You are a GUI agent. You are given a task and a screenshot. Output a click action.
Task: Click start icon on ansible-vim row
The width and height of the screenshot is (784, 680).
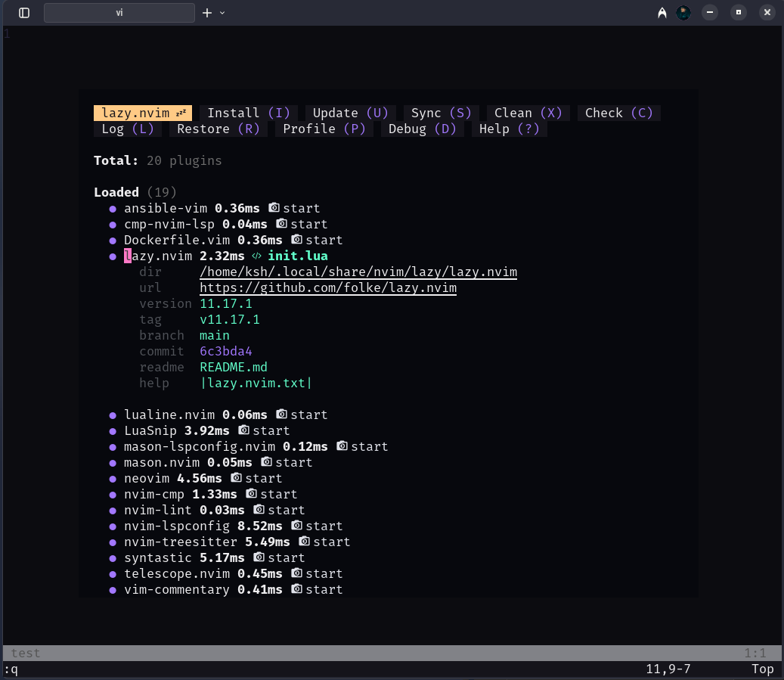coord(274,208)
